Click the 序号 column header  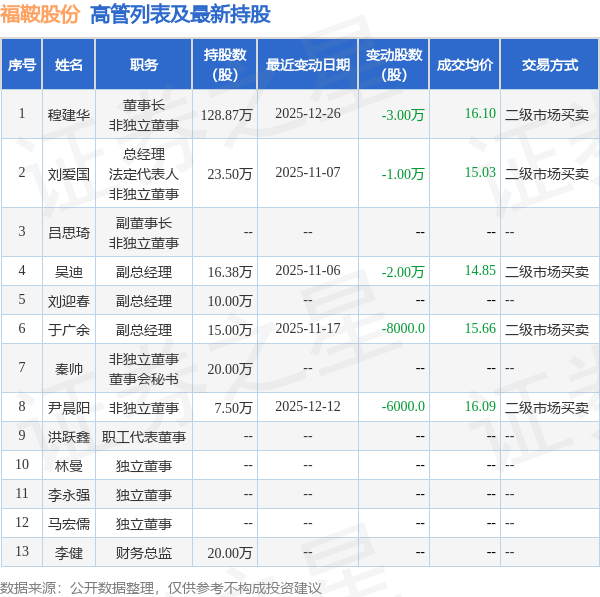click(x=22, y=64)
